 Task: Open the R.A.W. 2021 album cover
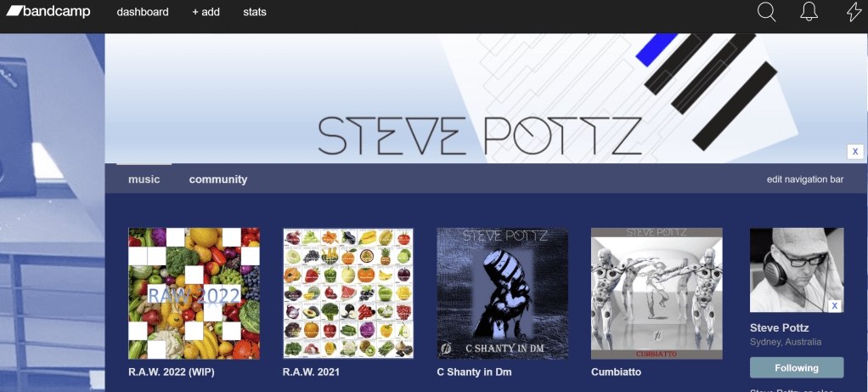348,293
